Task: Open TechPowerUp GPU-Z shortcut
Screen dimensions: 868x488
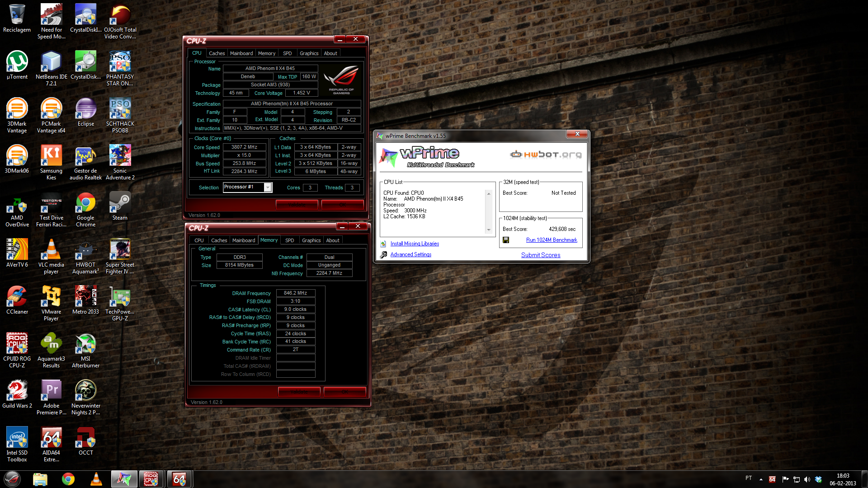Action: 120,303
